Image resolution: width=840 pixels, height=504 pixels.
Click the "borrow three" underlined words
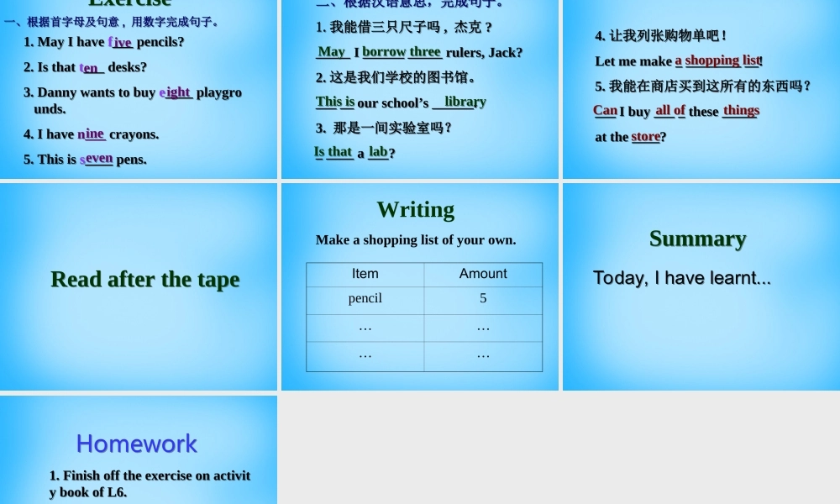[x=404, y=52]
